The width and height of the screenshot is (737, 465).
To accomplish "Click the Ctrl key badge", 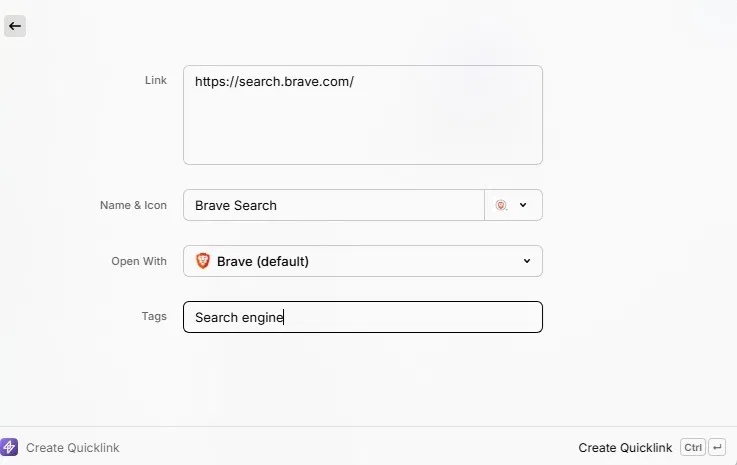I will click(x=693, y=448).
